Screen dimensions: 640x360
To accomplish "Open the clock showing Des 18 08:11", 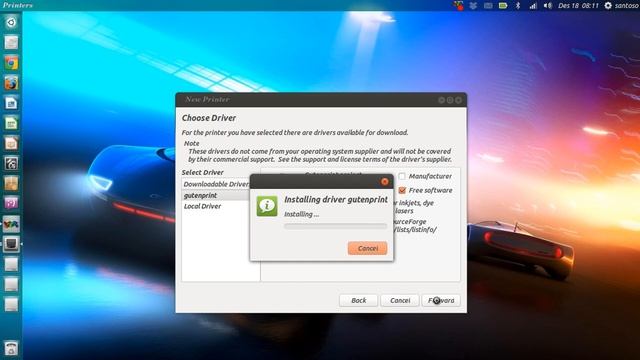I will 578,6.
